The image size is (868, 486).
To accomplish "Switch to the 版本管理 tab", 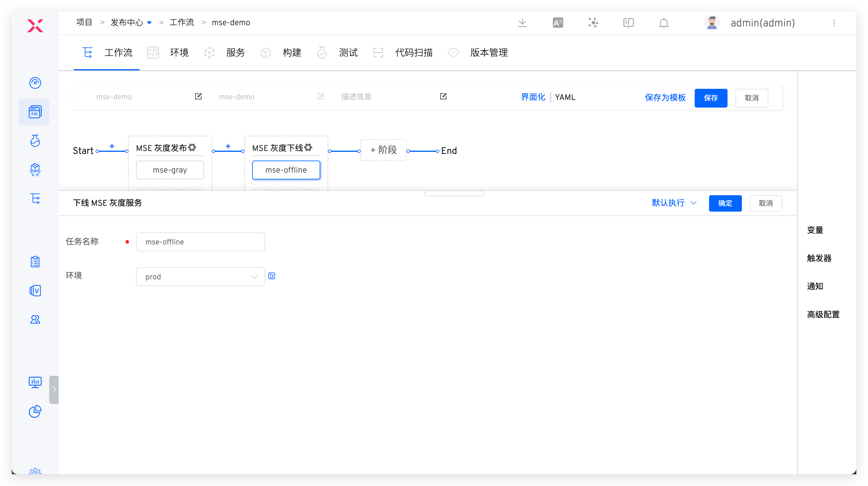I will [x=489, y=53].
